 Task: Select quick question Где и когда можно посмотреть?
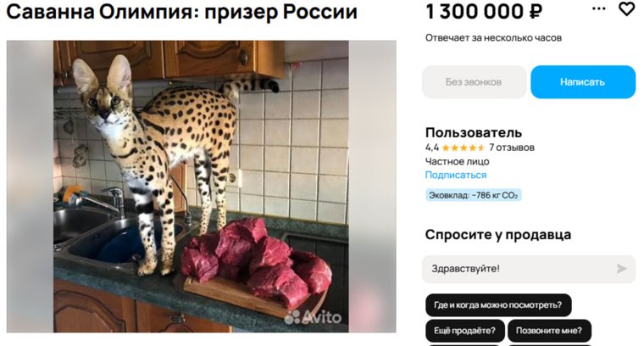498,305
